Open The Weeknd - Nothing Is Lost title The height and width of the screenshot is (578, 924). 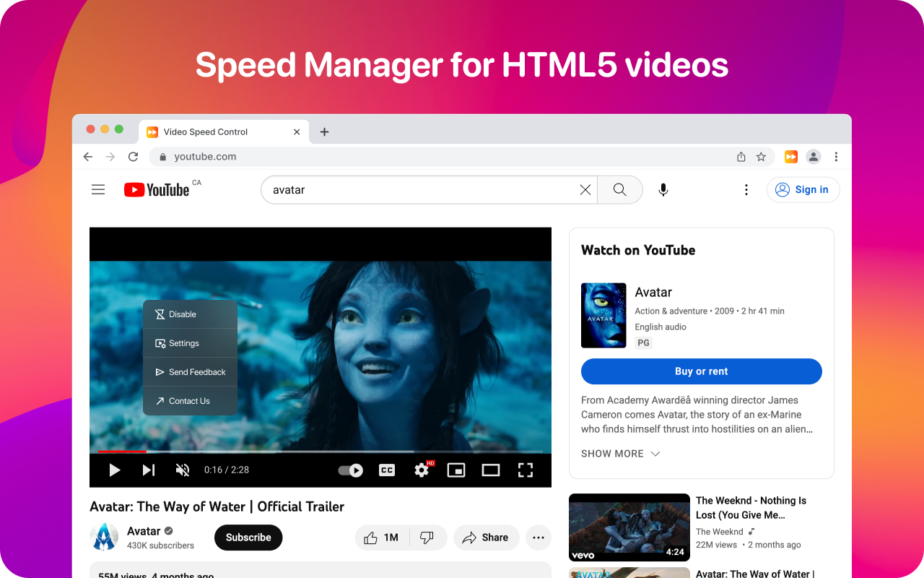tap(751, 508)
